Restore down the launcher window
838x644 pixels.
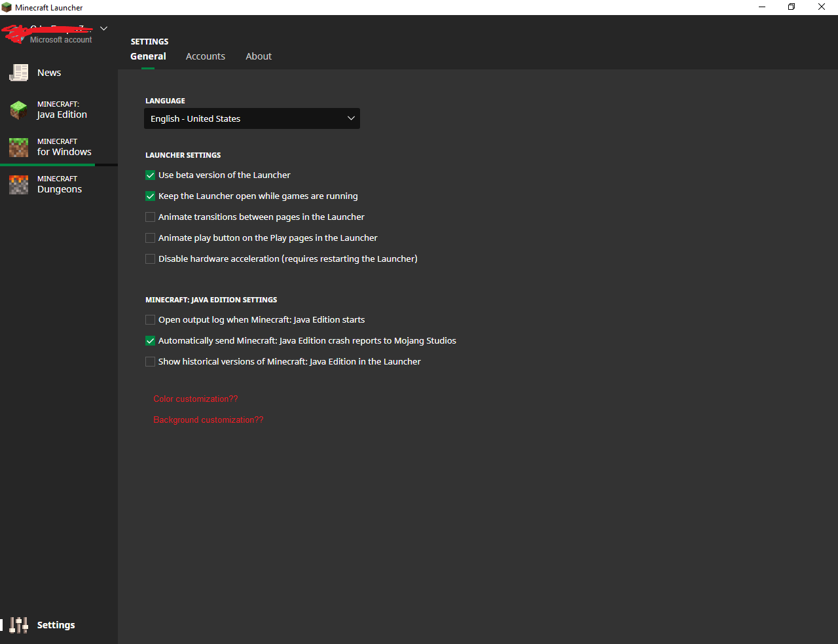click(792, 7)
